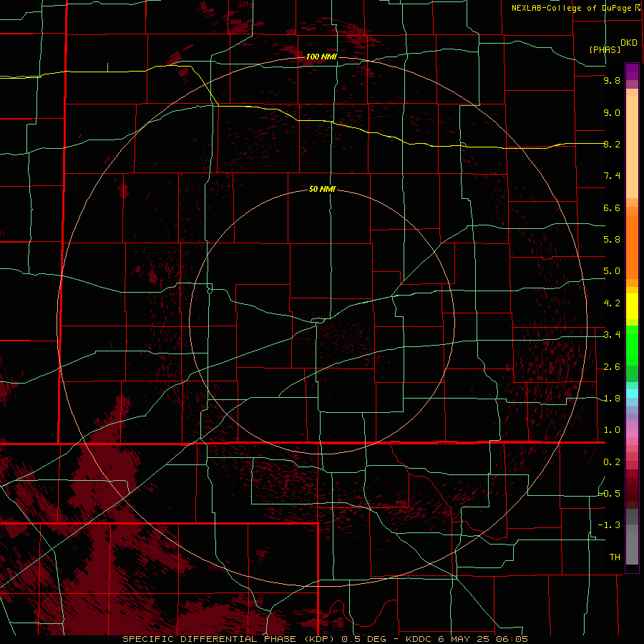
Task: Click the 6.6 scale value
Action: [x=612, y=208]
